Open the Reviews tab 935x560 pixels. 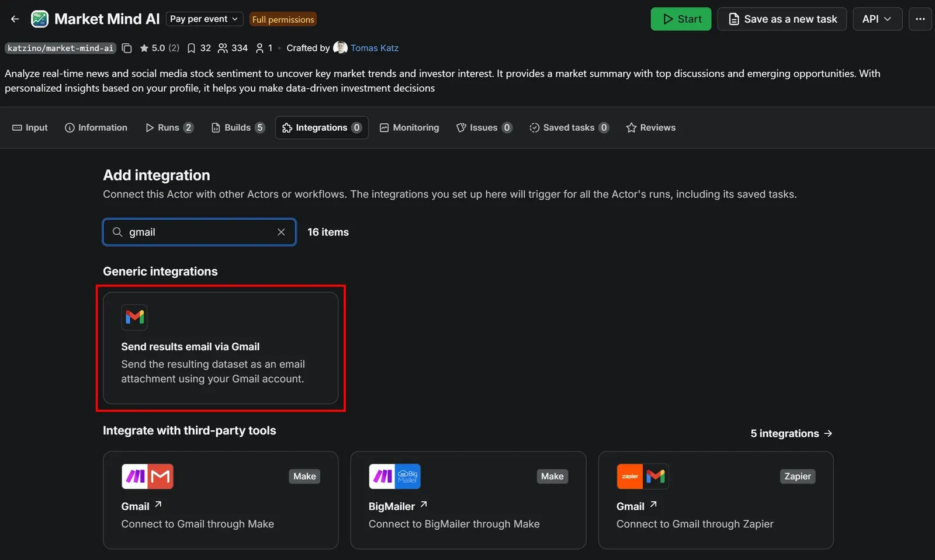click(650, 127)
